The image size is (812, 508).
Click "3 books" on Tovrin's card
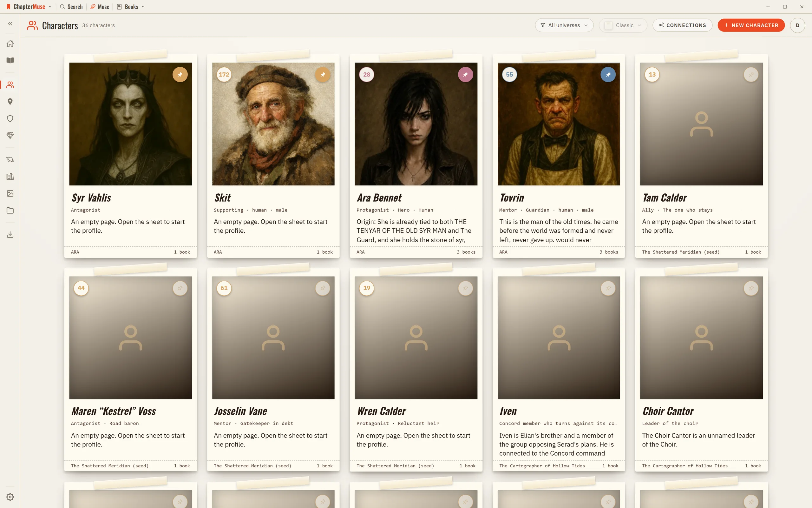pos(609,252)
